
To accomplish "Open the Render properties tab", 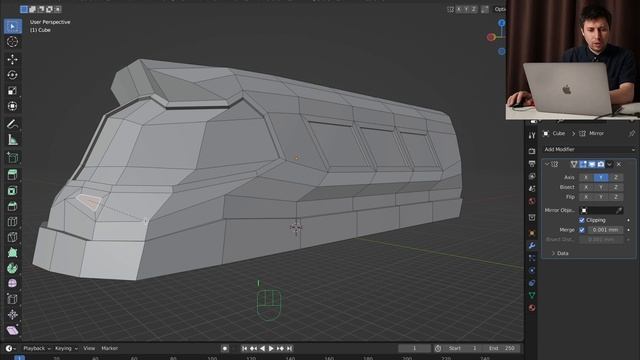I will click(x=532, y=151).
